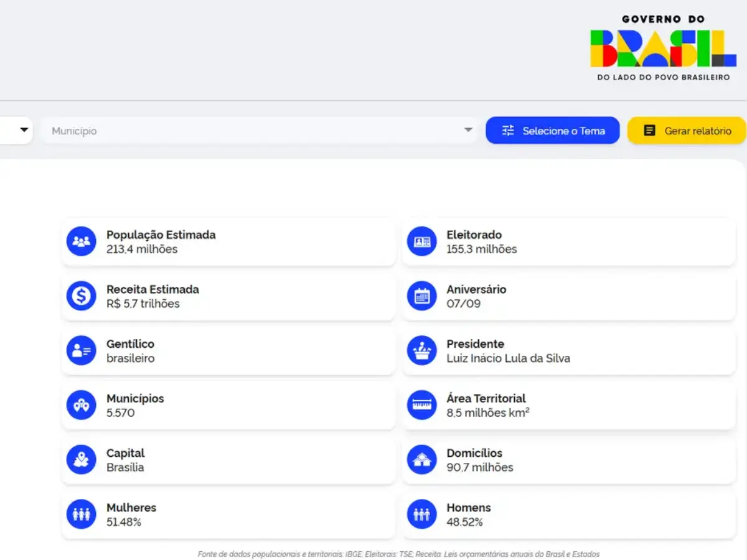
Task: Select the 'brasileiro' gentílico value
Action: point(131,358)
